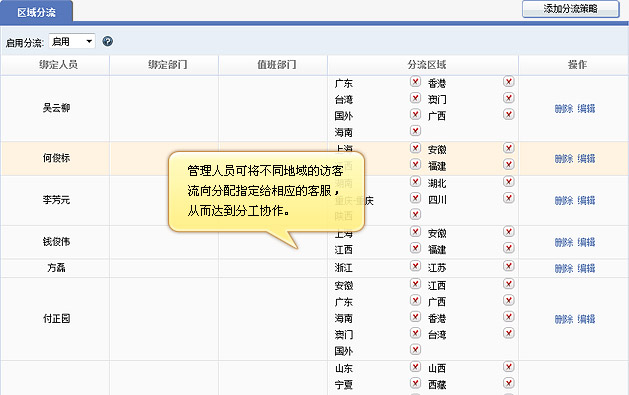This screenshot has height=395, width=629.
Task: Remove 安徽 region in 钱俊伟's row
Action: [509, 231]
